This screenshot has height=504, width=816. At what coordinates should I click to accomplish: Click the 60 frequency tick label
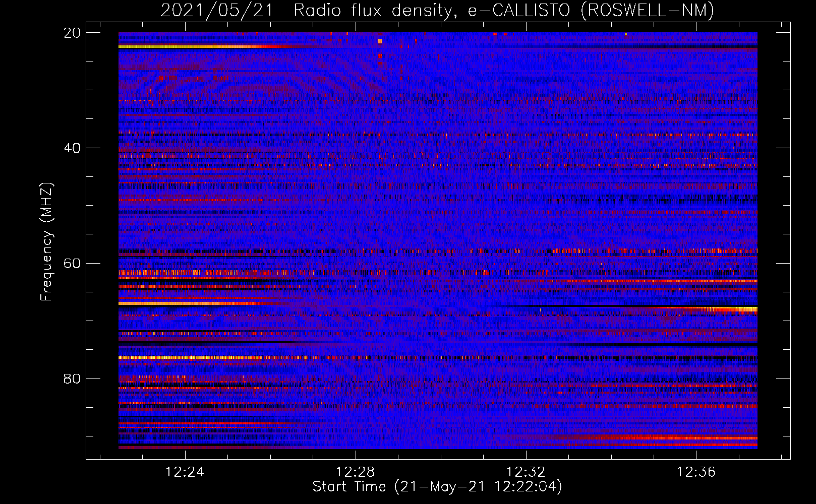[x=72, y=263]
